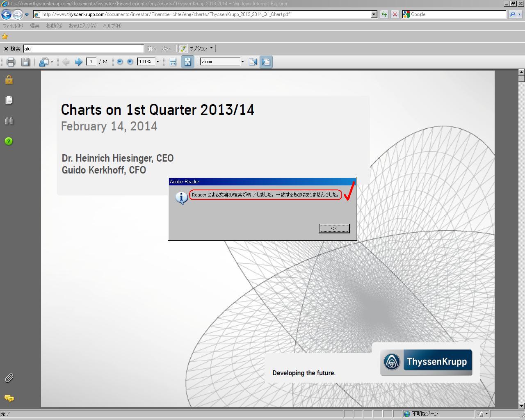This screenshot has width=525, height=420.
Task: Click the browser Back arrow button
Action: 6,14
